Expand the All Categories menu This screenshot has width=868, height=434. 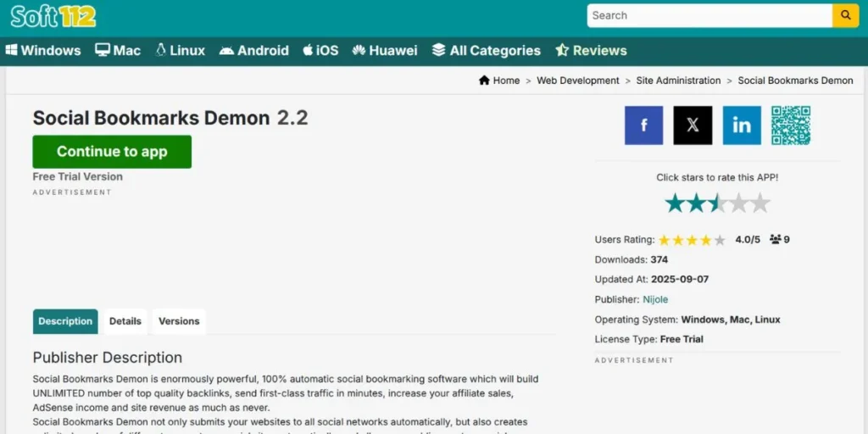click(x=486, y=51)
